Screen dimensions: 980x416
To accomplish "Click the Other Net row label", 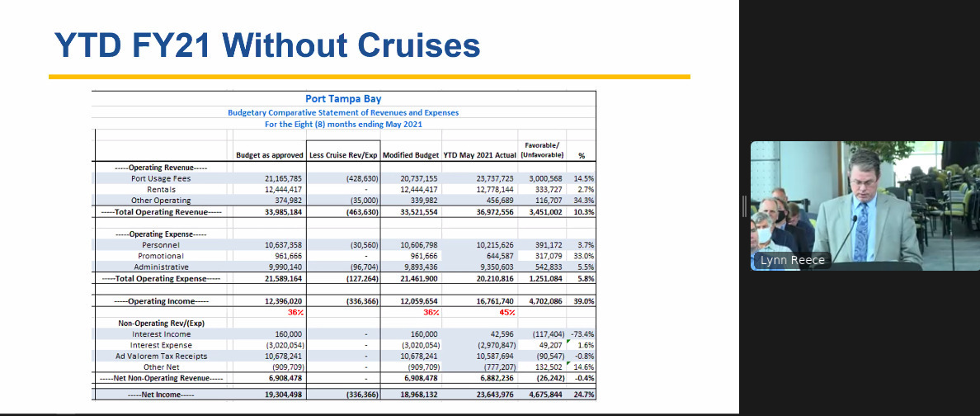I will [161, 367].
